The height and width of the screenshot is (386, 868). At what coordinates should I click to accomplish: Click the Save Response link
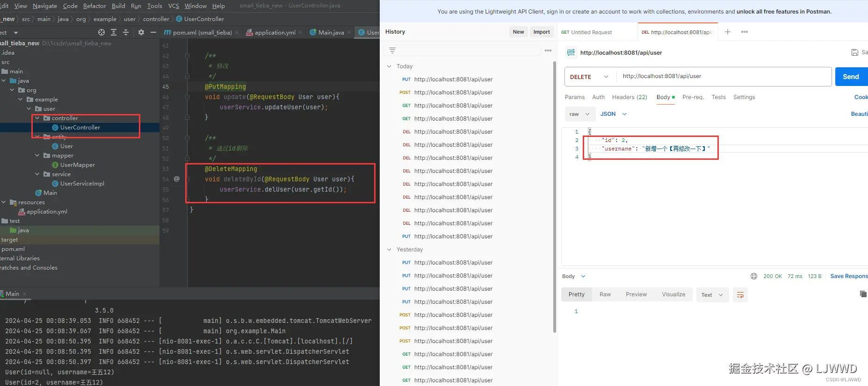pyautogui.click(x=849, y=276)
